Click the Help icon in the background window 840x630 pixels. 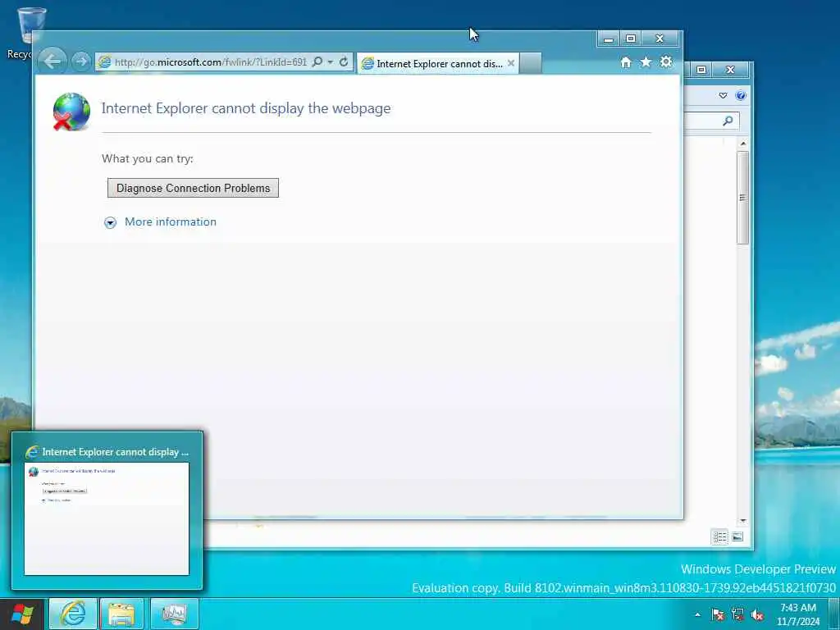point(741,95)
